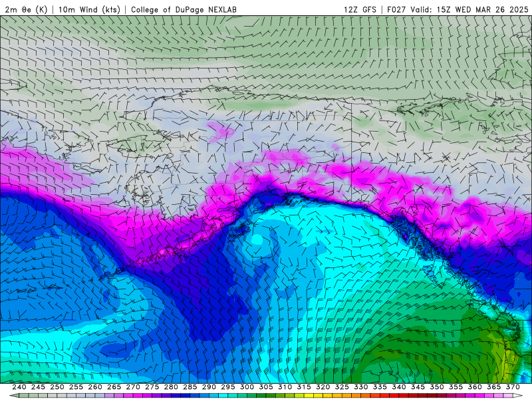This screenshot has width=532, height=399.
Task: Click the 360 scale label
Action: 475,387
